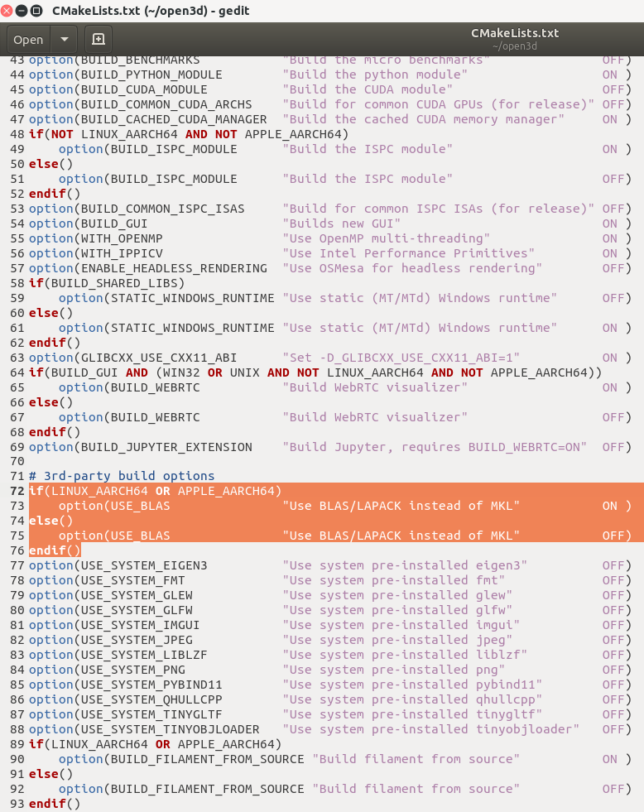Close the gedit window

point(7,11)
